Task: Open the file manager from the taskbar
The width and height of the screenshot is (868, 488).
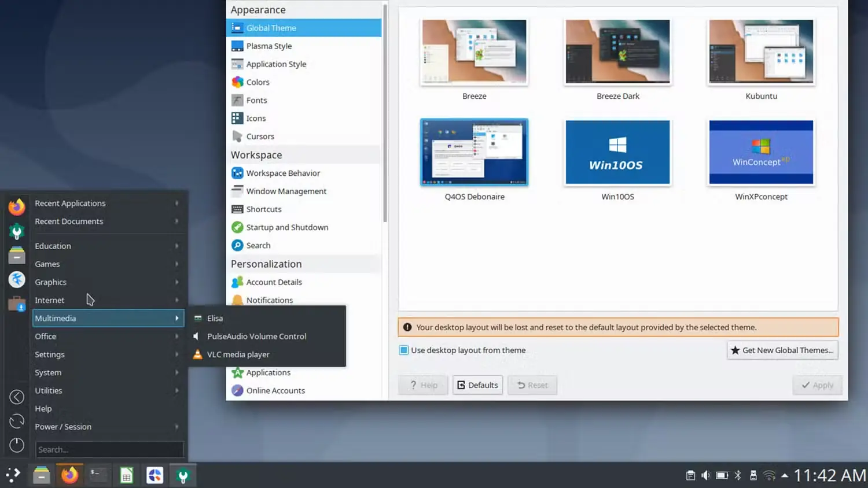Action: [x=41, y=475]
